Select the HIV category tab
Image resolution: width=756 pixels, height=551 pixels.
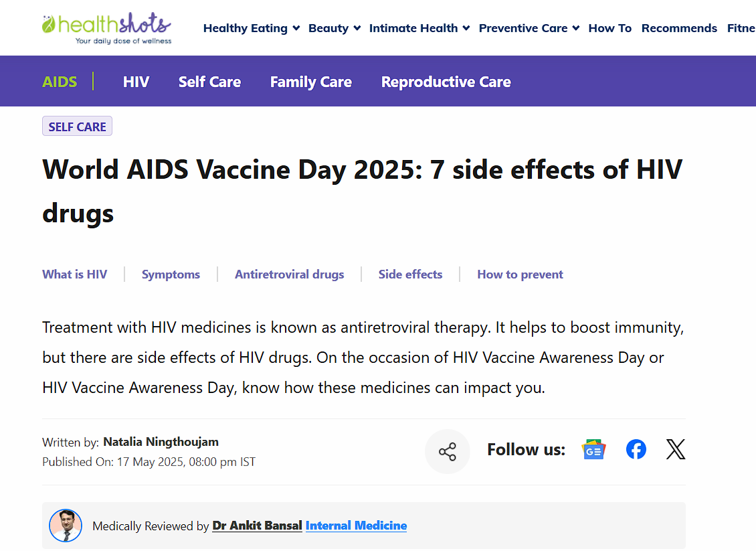(x=136, y=82)
